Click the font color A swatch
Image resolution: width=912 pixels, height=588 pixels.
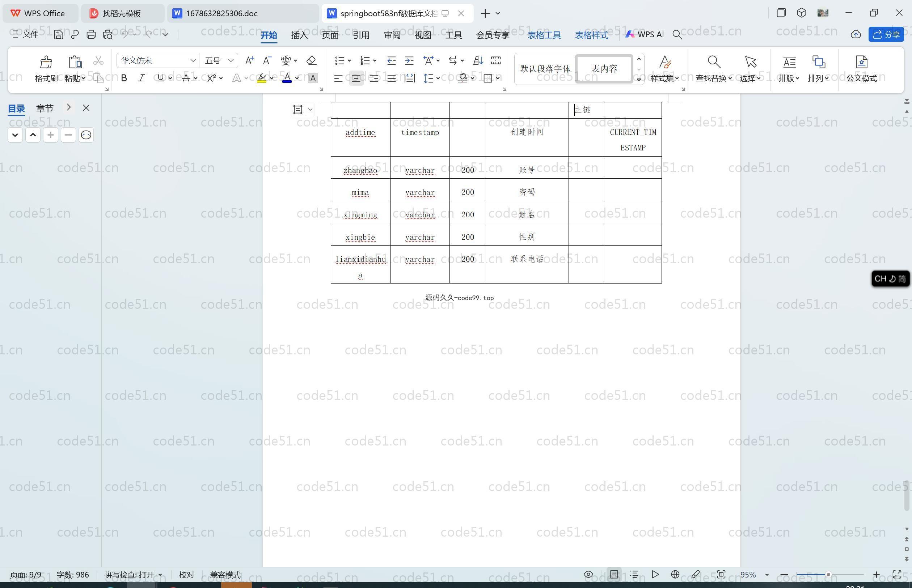pyautogui.click(x=287, y=78)
